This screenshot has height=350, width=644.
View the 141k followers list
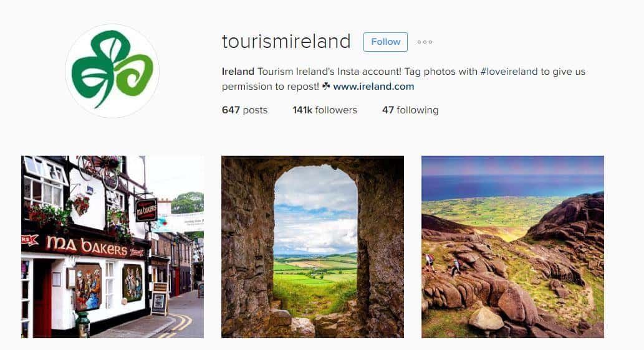coord(325,110)
